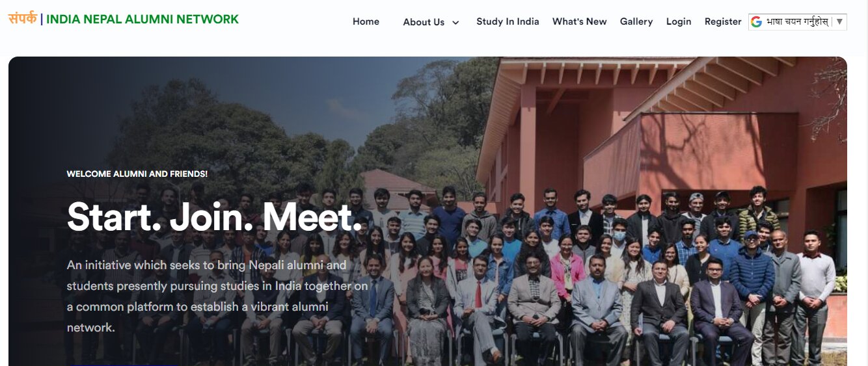
Task: Click the WELCOME ALUMNI AND FRIENDS! text
Action: [x=137, y=174]
